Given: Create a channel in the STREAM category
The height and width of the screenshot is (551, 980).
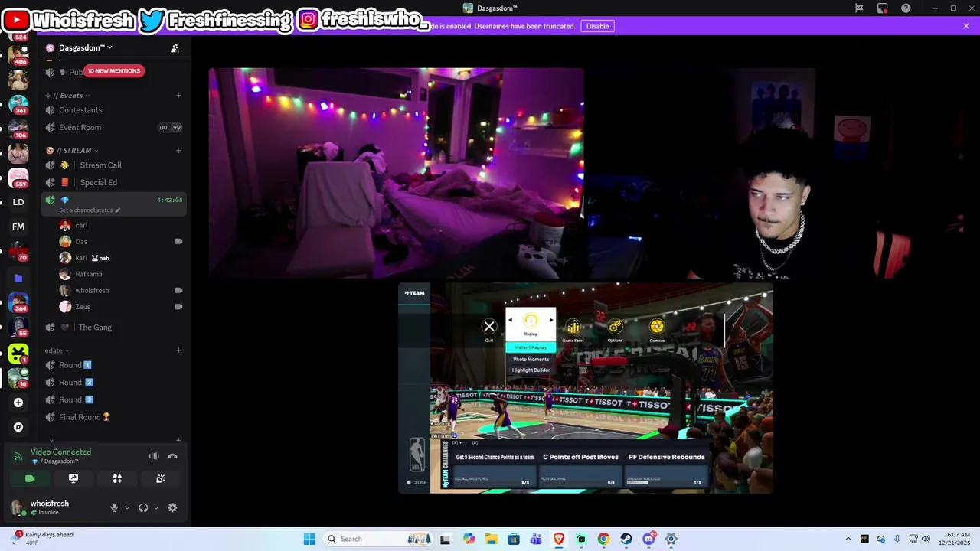Looking at the screenshot, I should point(178,150).
